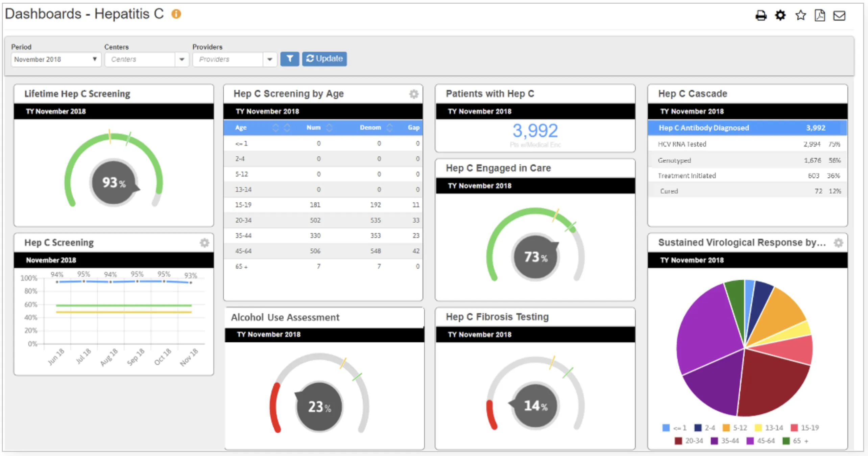Expand the Providers dropdown arrow
The height and width of the screenshot is (456, 868).
pyautogui.click(x=270, y=60)
